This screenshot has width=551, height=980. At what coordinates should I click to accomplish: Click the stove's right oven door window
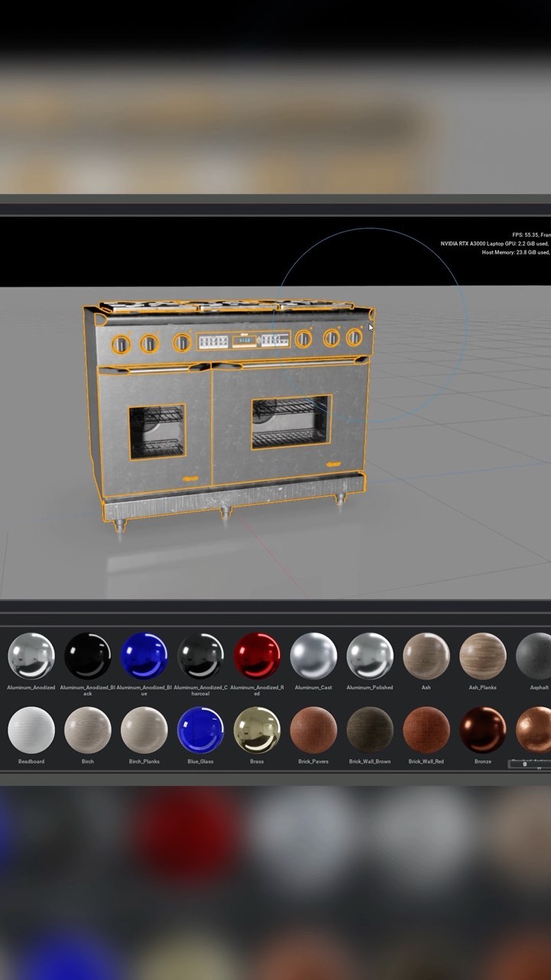tap(291, 422)
